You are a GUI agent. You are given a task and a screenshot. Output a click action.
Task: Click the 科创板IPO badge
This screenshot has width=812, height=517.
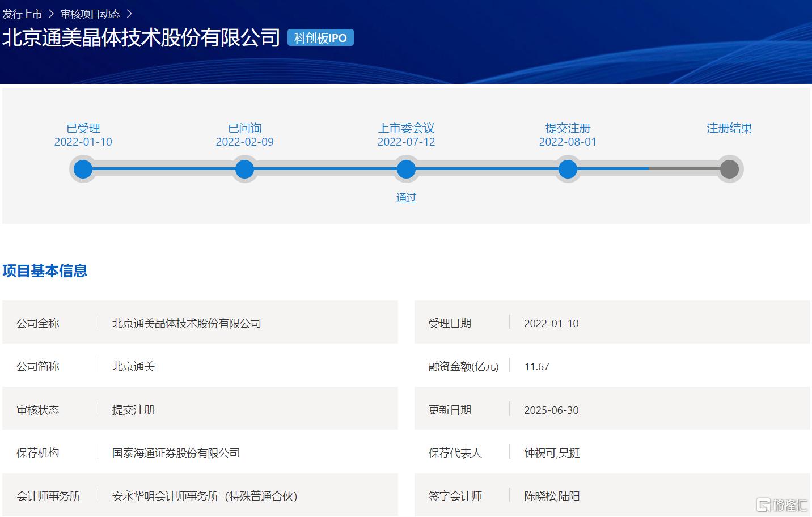320,38
